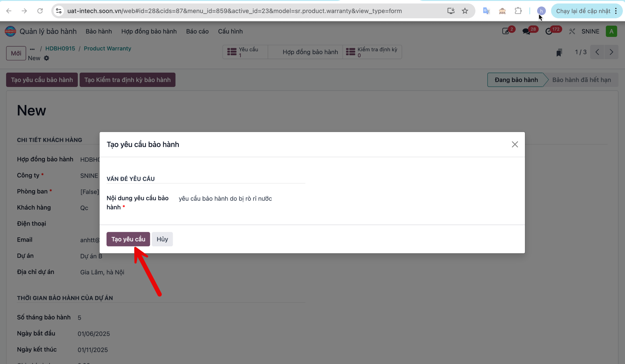The image size is (625, 364).
Task: Open Chrome three-dot menu
Action: [616, 11]
